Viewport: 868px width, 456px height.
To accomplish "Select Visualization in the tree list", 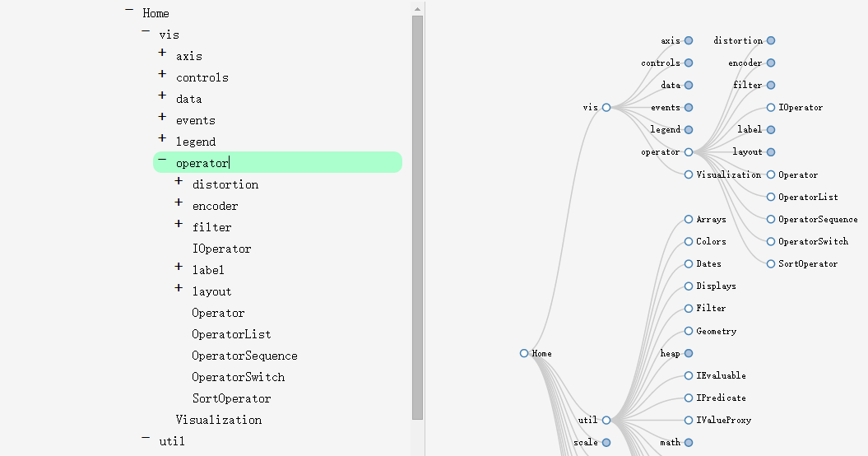I will coord(219,420).
